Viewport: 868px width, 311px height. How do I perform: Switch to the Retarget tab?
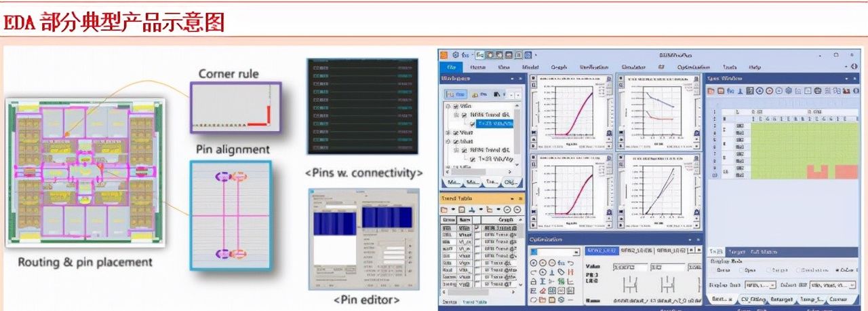click(x=782, y=299)
